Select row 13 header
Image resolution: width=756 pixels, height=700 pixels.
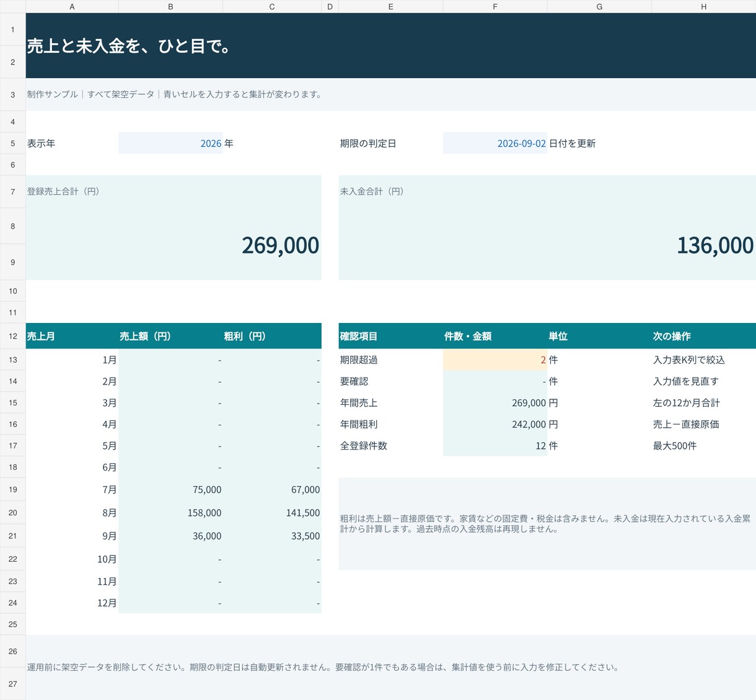[x=13, y=360]
